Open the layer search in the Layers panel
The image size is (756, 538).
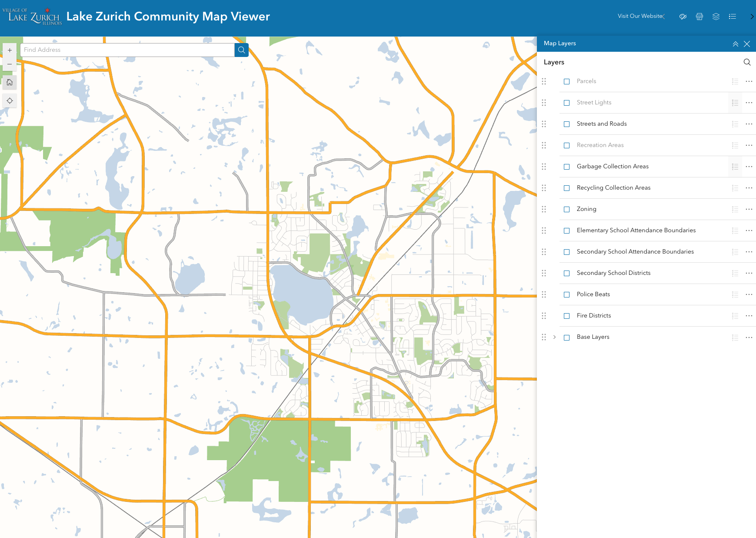pos(747,62)
